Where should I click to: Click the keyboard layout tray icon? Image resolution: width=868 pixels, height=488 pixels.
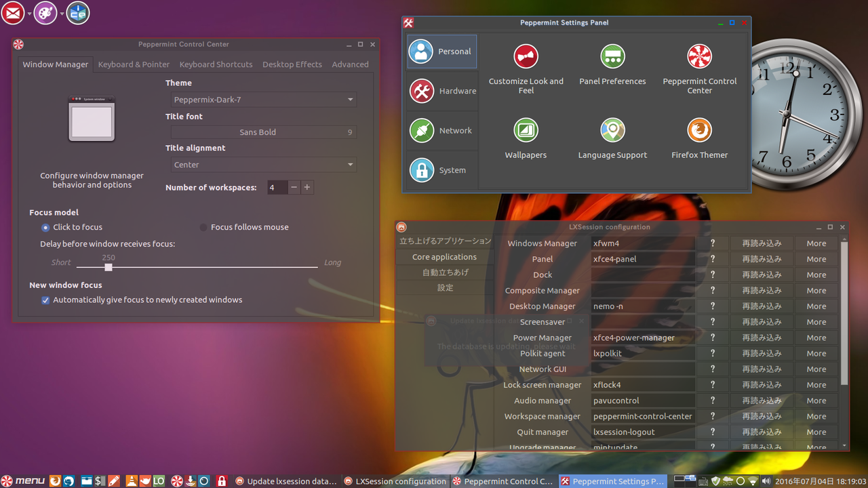703,481
